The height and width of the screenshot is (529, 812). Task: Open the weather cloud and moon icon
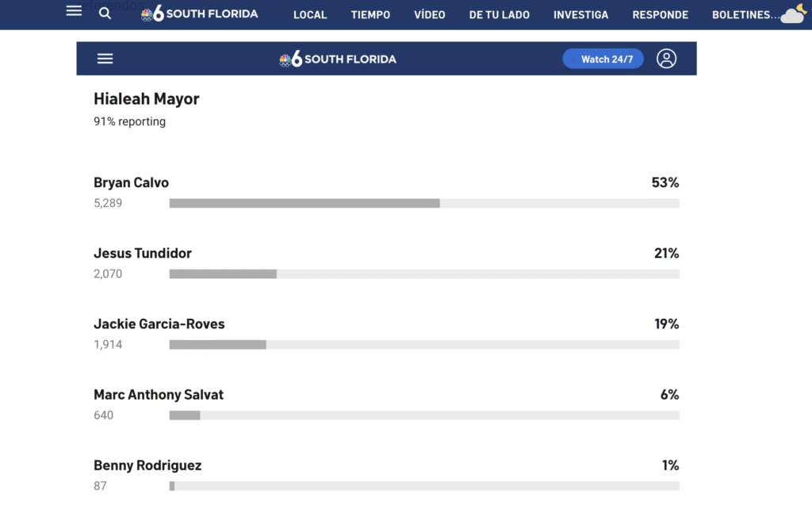click(x=793, y=14)
